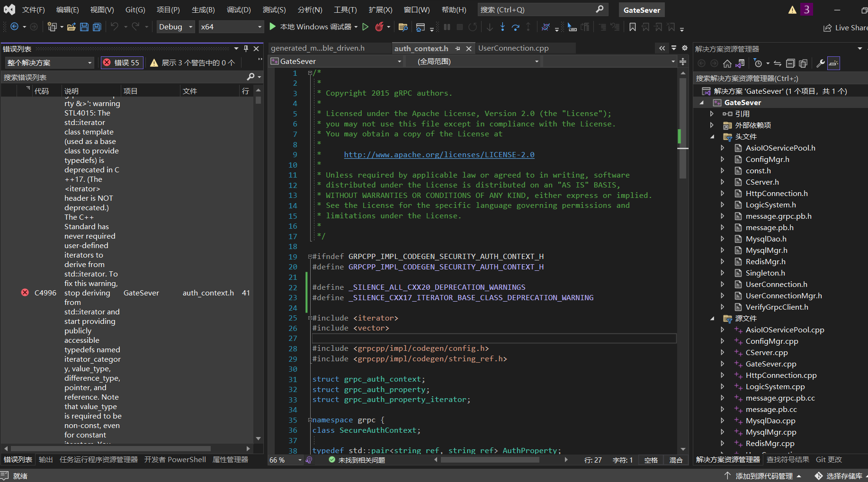868x482 pixels.
Task: Open the '生成(B)' menu
Action: pyautogui.click(x=203, y=9)
